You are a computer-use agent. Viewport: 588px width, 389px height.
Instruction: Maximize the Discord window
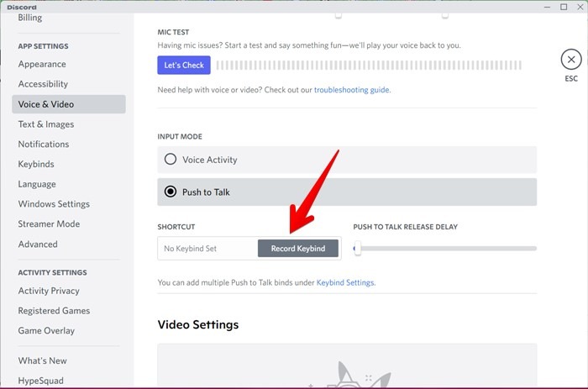(x=564, y=7)
